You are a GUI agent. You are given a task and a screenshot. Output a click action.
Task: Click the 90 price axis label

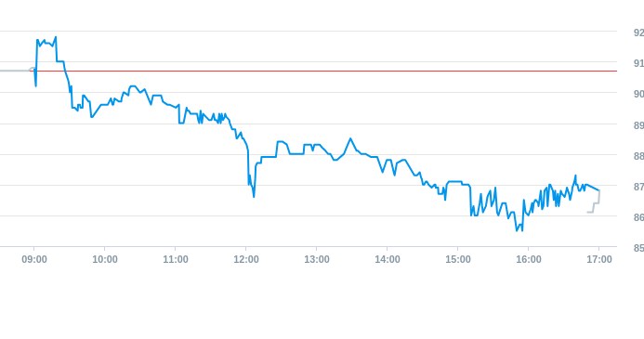click(638, 94)
